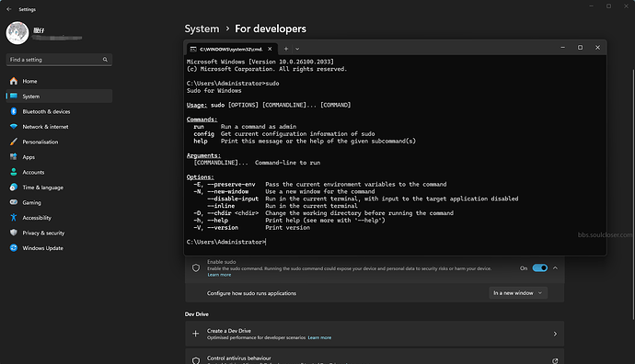Collapse the Enable sudo section chevron
The image size is (635, 364).
[555, 267]
